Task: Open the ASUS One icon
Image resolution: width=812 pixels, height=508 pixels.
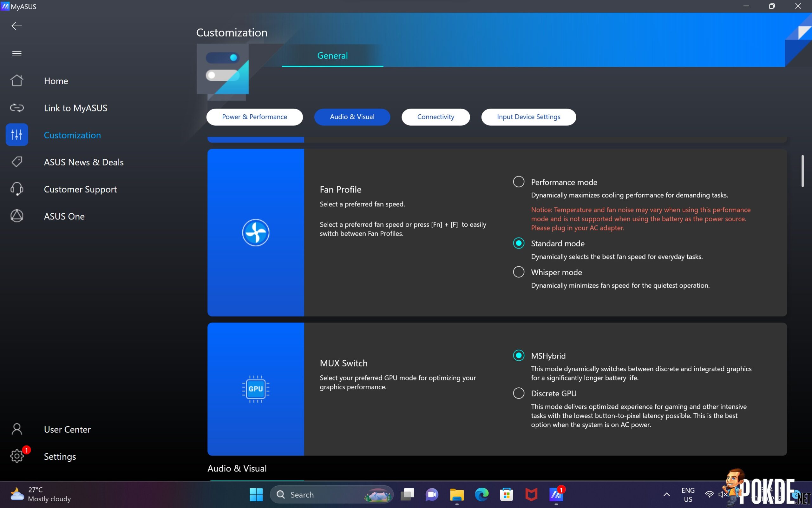Action: coord(17,216)
